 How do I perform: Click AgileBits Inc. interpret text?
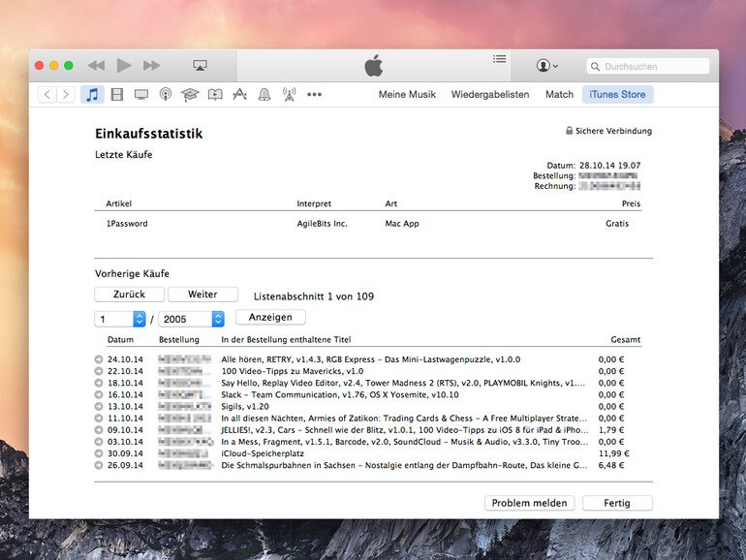(322, 224)
